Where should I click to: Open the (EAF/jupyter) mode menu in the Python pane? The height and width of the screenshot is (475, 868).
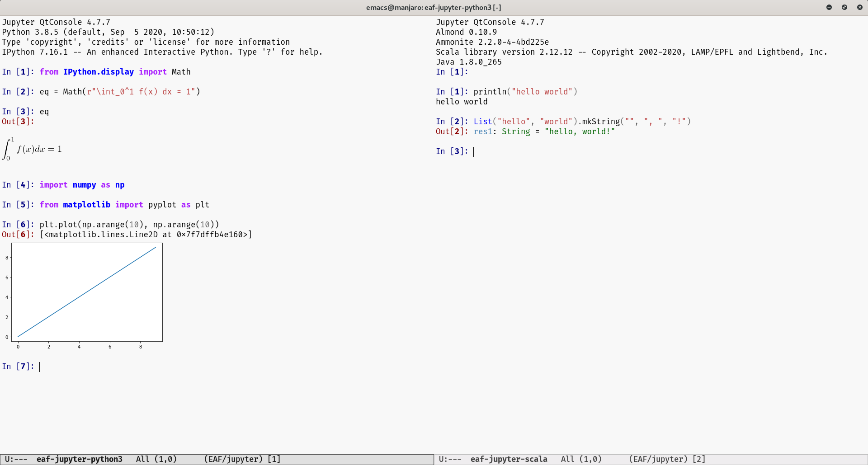point(233,459)
